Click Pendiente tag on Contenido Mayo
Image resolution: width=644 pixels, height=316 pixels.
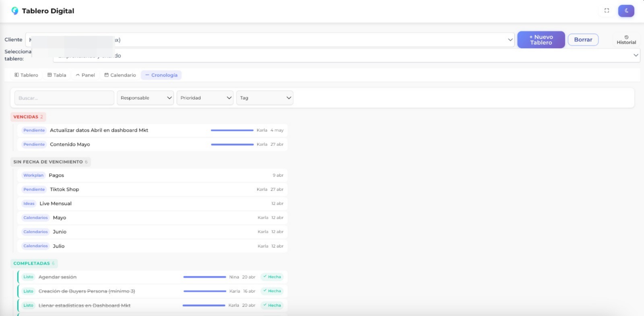[x=34, y=145]
